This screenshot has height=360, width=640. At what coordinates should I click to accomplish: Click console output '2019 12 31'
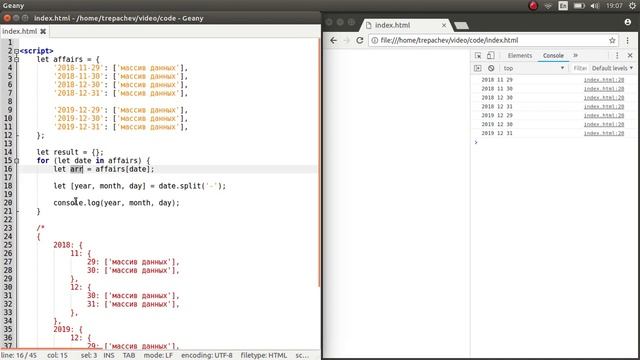[x=497, y=133]
